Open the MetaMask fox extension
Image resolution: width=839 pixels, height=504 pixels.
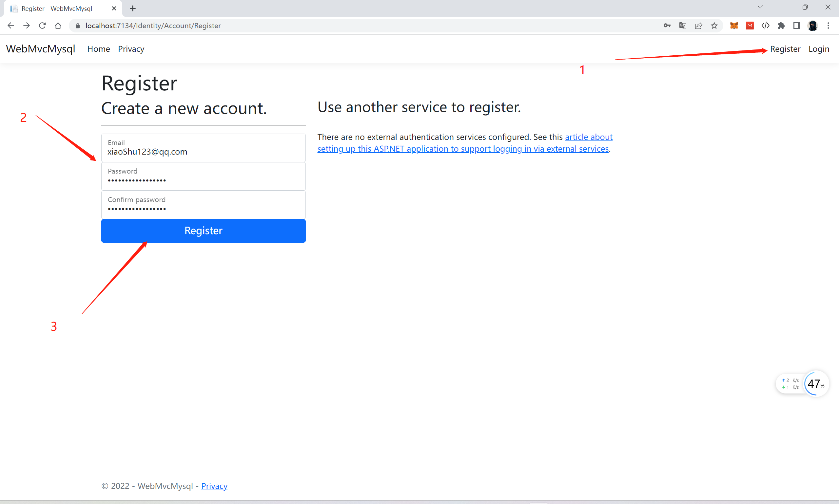(x=734, y=26)
